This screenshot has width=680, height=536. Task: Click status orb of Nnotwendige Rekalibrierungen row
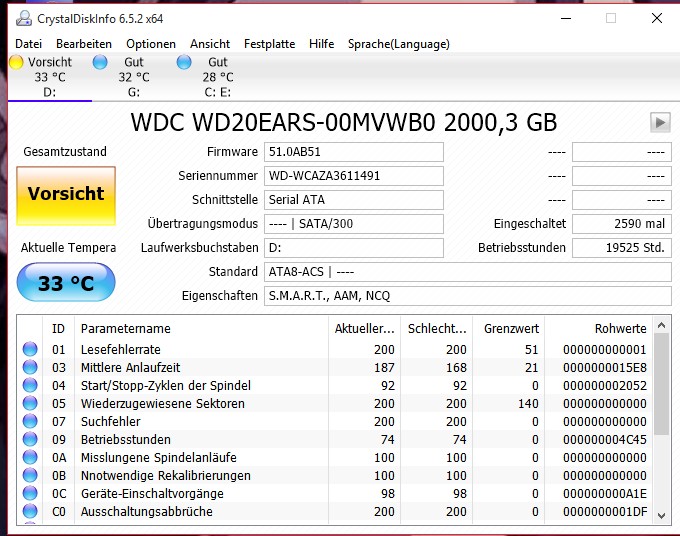pos(30,475)
